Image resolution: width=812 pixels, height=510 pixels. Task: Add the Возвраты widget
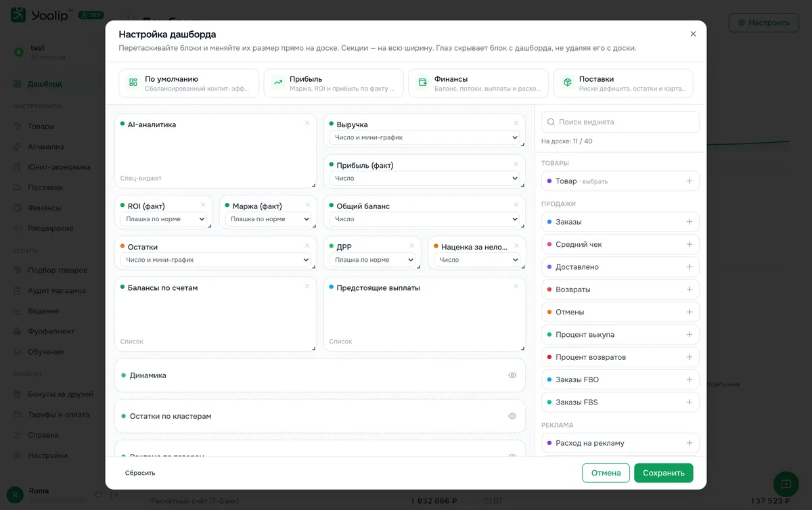click(690, 289)
